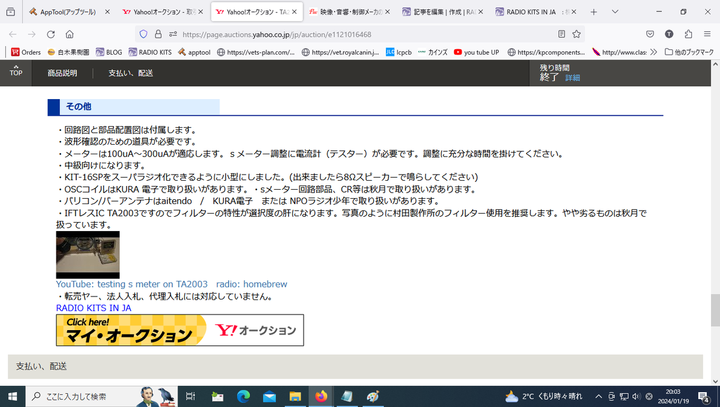Open the video thumbnail image

(88, 254)
